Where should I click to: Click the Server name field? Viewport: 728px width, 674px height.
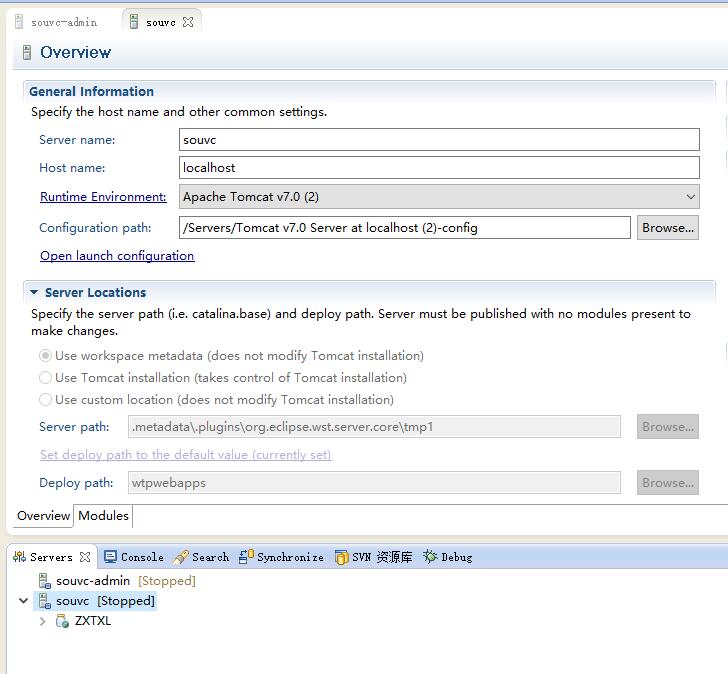pyautogui.click(x=439, y=140)
